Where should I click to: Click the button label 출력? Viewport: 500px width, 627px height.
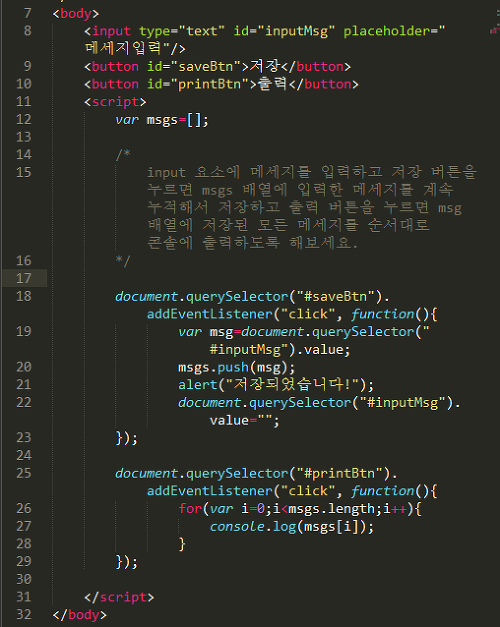click(x=272, y=84)
